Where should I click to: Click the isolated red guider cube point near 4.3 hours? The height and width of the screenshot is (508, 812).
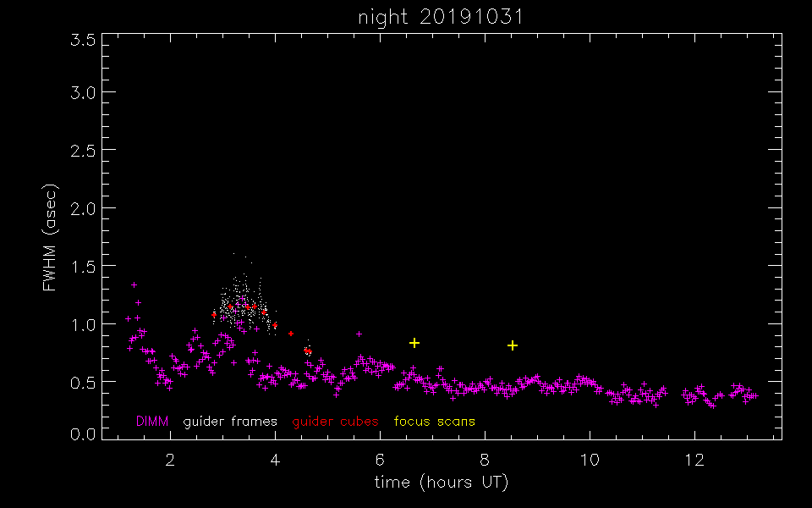click(x=291, y=334)
